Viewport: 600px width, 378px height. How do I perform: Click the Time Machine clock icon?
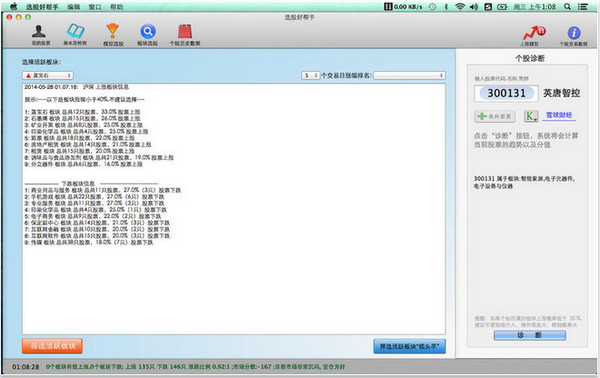432,7
